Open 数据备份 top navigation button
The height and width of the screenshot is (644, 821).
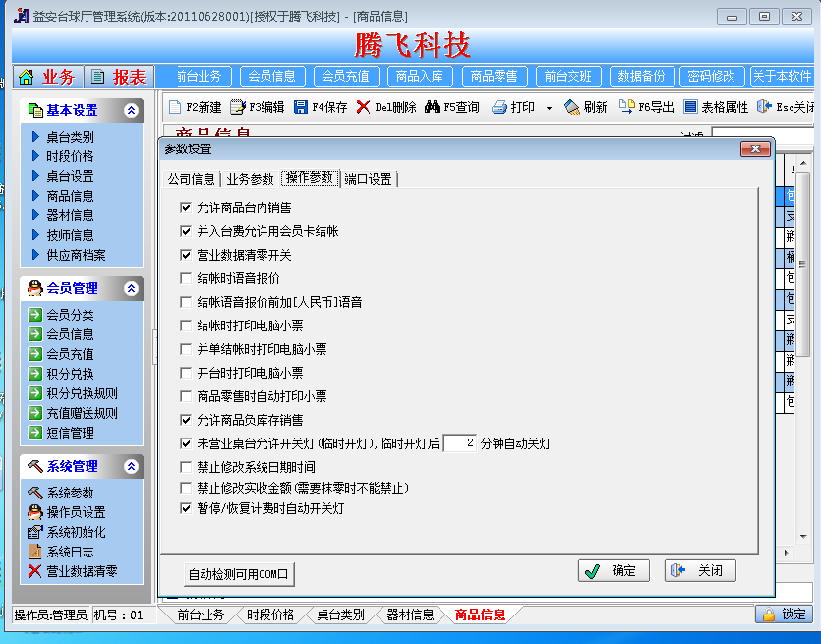(x=641, y=77)
